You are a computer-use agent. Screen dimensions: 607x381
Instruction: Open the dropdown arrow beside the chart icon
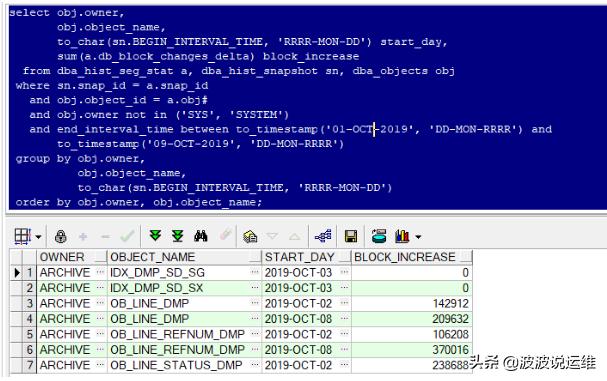(418, 237)
